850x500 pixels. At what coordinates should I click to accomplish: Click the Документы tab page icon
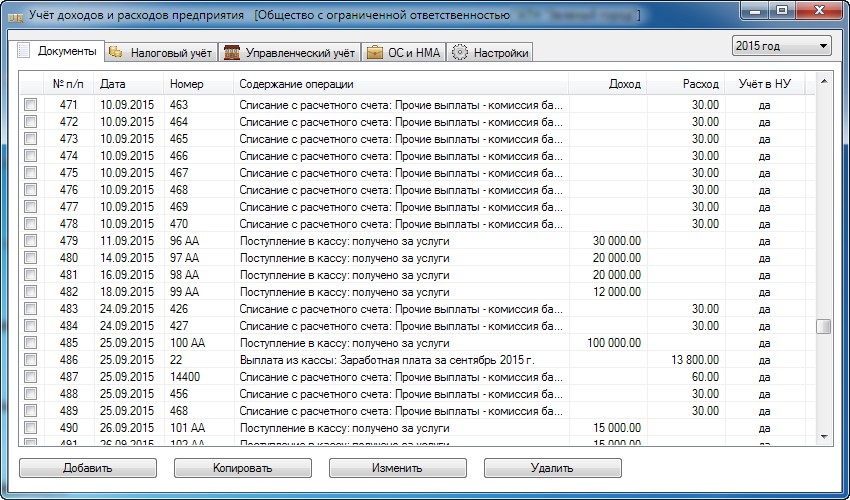[x=23, y=51]
